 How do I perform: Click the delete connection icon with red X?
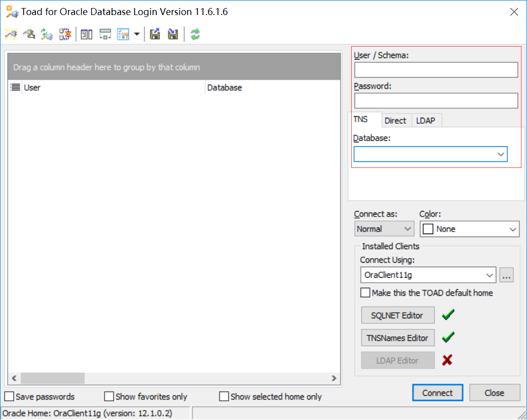65,34
